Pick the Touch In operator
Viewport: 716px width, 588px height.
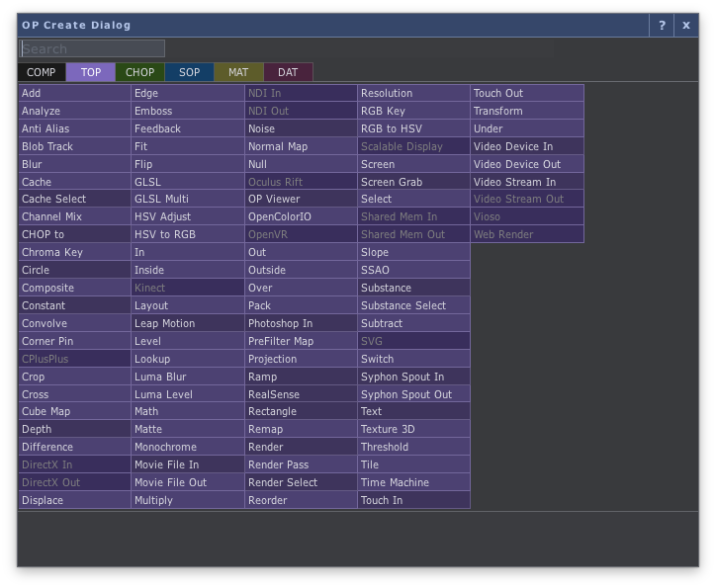[413, 500]
